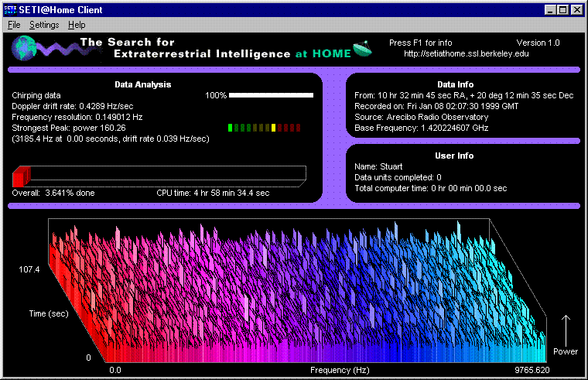The image size is (588, 380).
Task: Minimize the SETI@Home Client window
Action: (550, 10)
